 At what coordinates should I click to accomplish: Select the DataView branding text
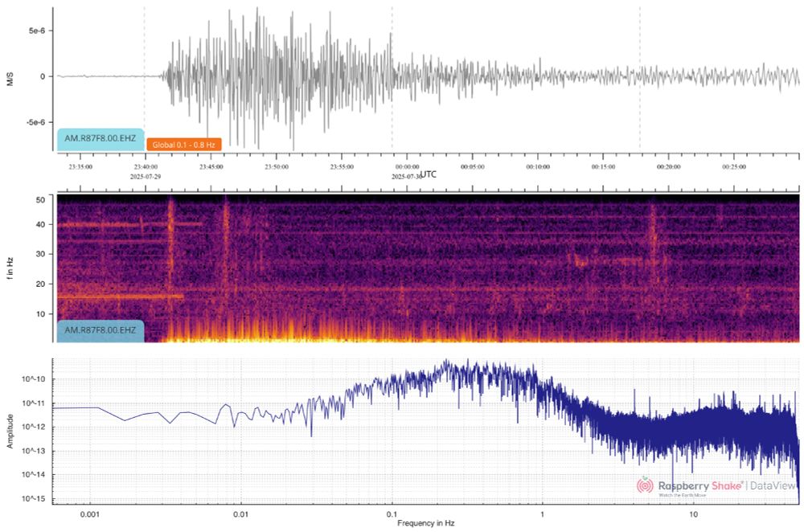point(772,485)
